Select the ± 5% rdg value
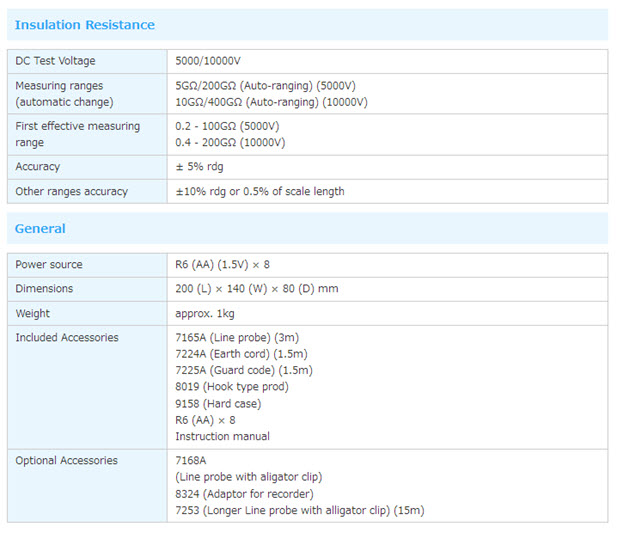Image resolution: width=623 pixels, height=539 pixels. [x=199, y=166]
